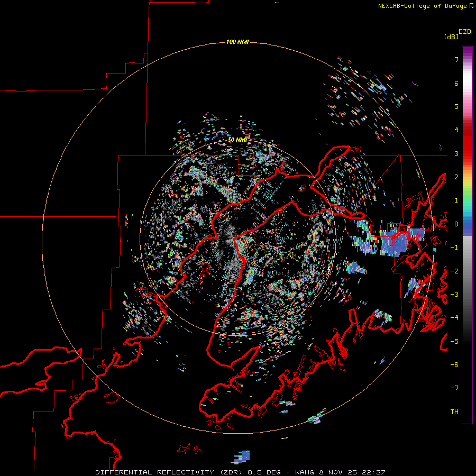Click the -6 value on color scale

pos(454,365)
